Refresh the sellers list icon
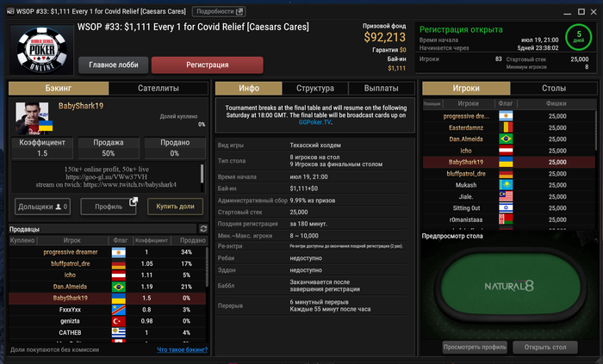The width and height of the screenshot is (603, 364). pos(203,229)
